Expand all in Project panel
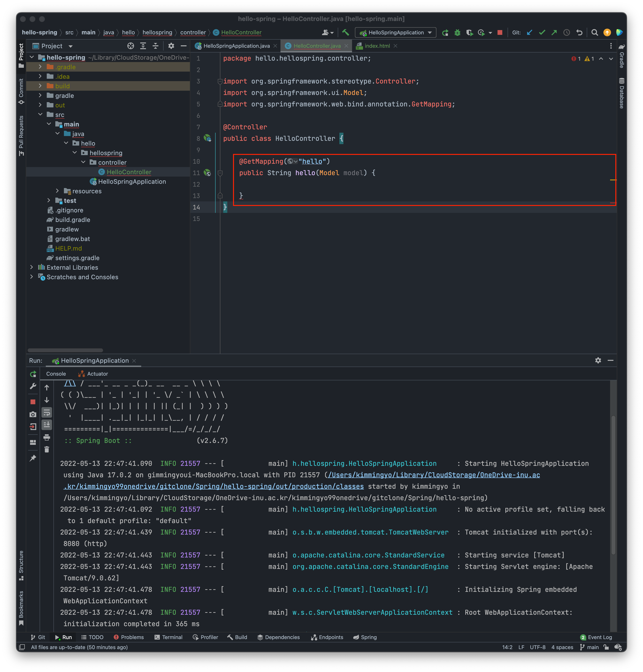The width and height of the screenshot is (643, 672). point(143,46)
